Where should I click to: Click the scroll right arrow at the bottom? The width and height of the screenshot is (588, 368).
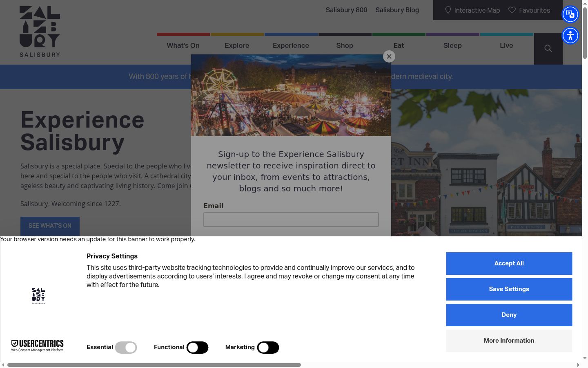tap(578, 365)
